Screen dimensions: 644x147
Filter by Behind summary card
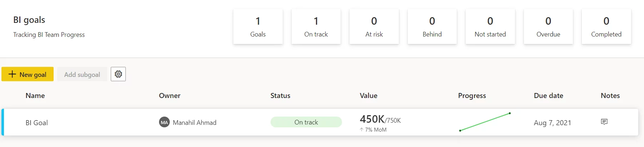tap(432, 27)
